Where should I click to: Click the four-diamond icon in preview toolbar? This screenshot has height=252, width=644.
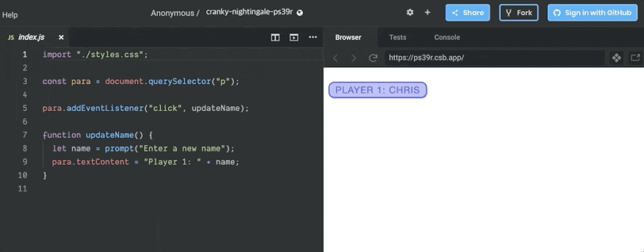click(616, 58)
